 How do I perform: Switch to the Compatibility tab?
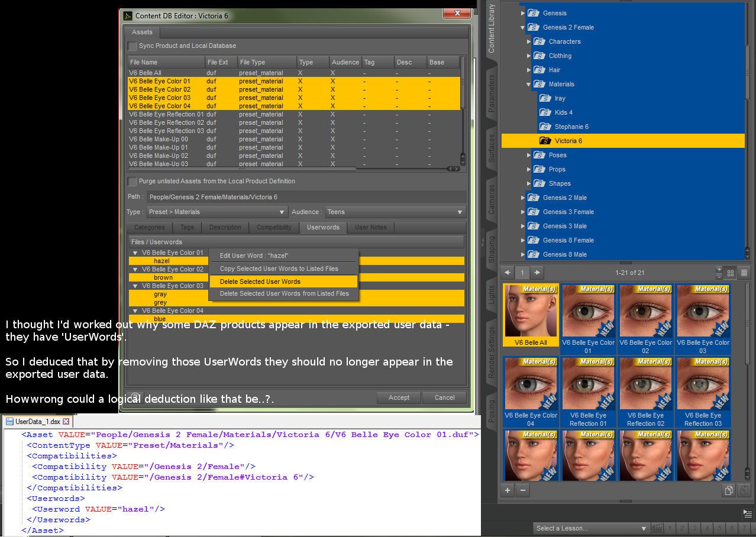coord(274,227)
